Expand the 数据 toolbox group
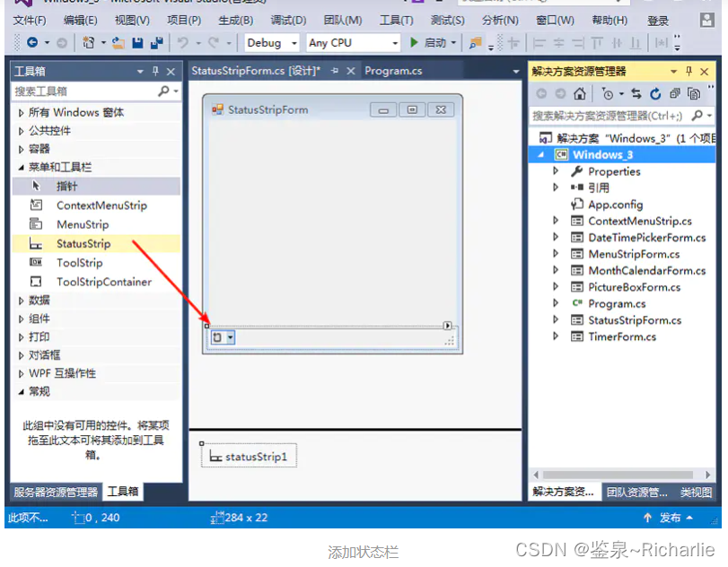The image size is (728, 567). click(x=21, y=301)
